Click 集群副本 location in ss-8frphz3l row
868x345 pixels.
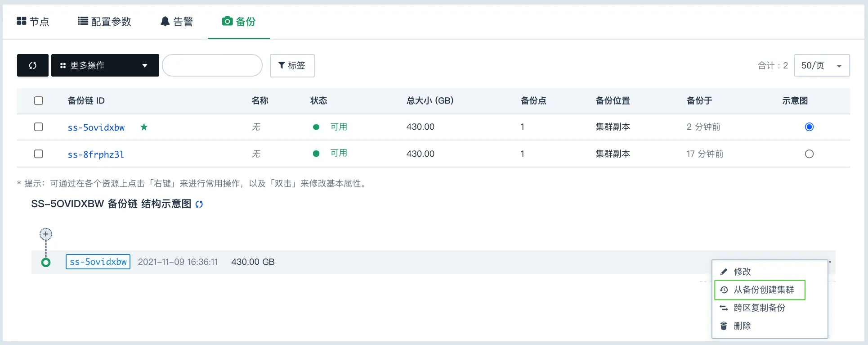(613, 154)
